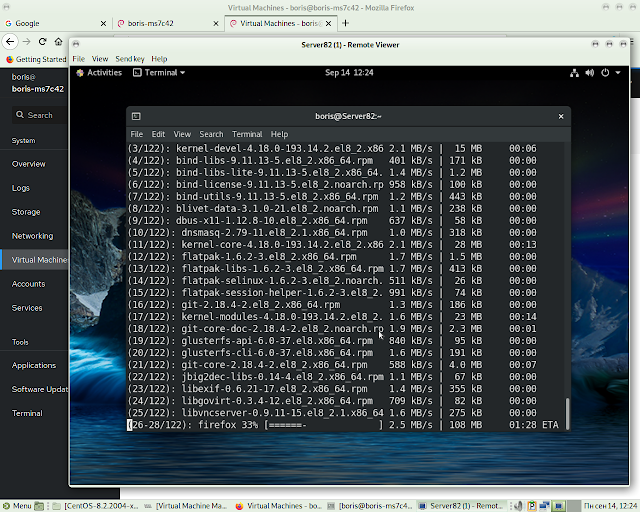Click line dnsmasq-2.79-11 in terminal
The width and height of the screenshot is (640, 512).
pos(332,232)
